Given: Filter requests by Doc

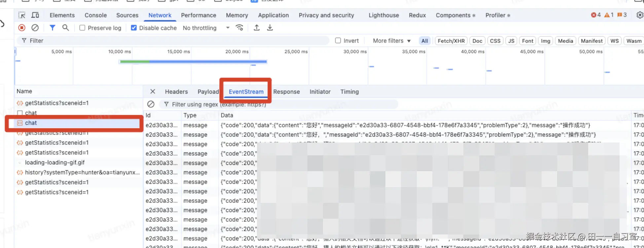Looking at the screenshot, I should click(477, 41).
